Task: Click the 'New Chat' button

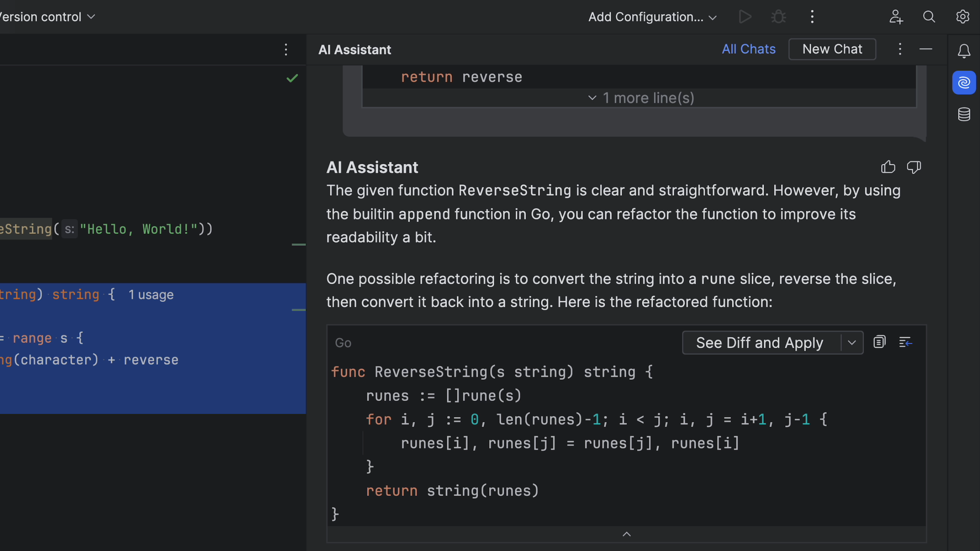Action: click(x=832, y=49)
